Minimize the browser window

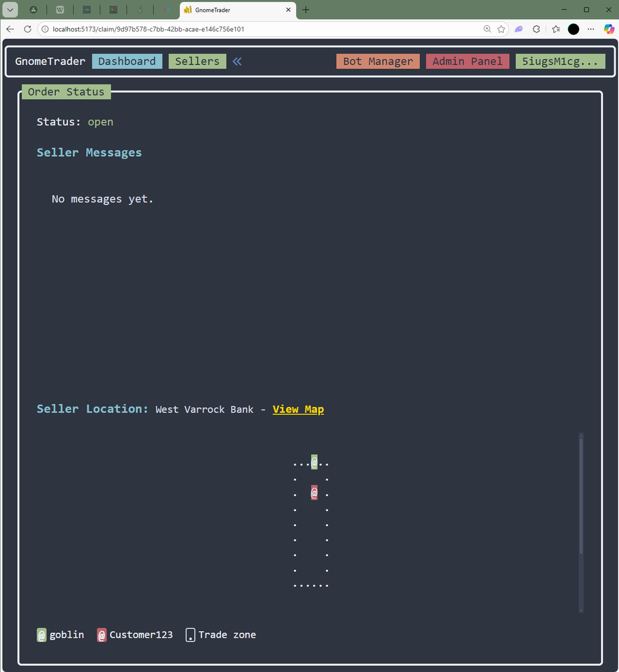pos(564,10)
